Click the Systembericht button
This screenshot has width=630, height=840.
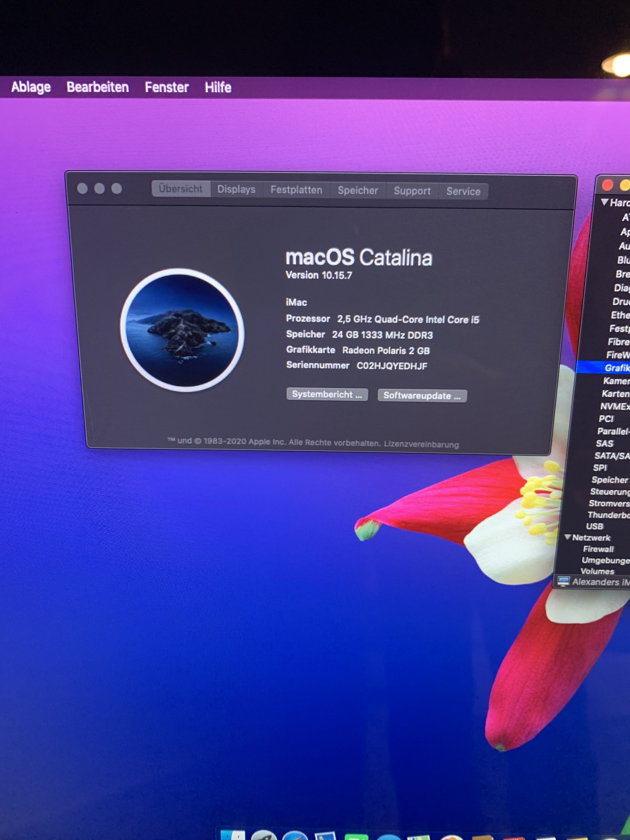327,394
